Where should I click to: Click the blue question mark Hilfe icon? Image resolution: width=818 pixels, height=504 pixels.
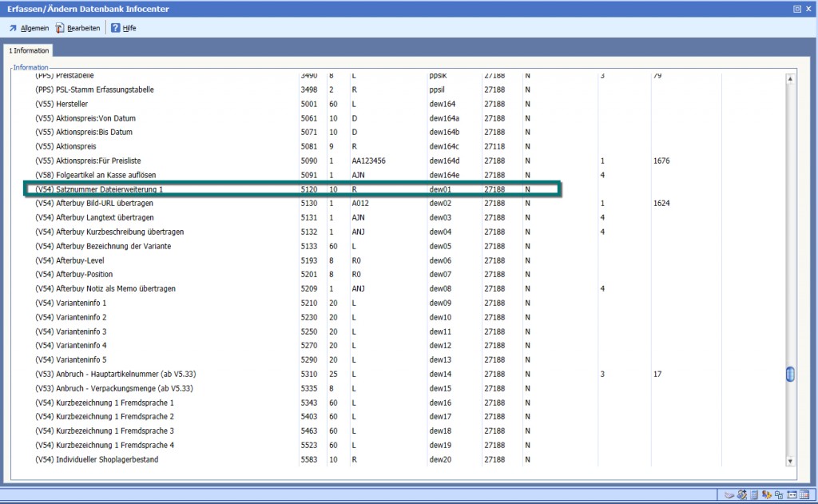(x=116, y=28)
